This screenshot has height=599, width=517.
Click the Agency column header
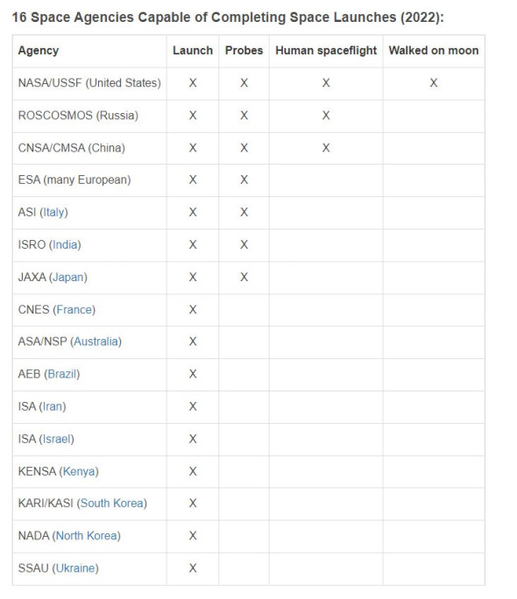pyautogui.click(x=39, y=50)
